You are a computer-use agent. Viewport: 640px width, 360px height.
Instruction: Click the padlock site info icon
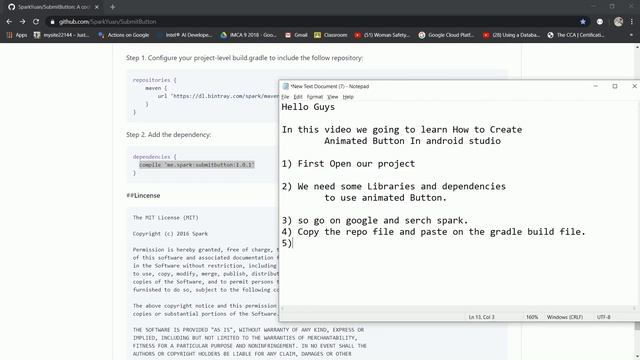tap(52, 22)
